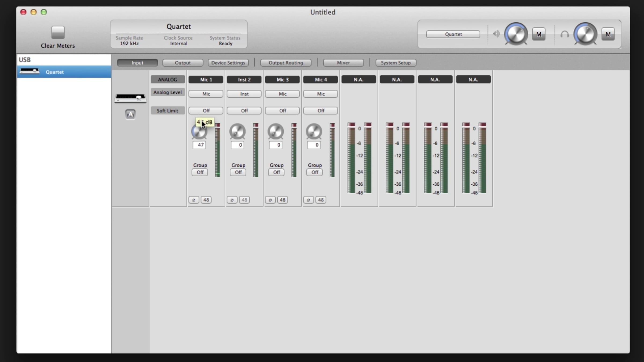Screen dimensions: 644x362
Task: Click the Sample Rate 192 kHz value
Action: [x=129, y=43]
